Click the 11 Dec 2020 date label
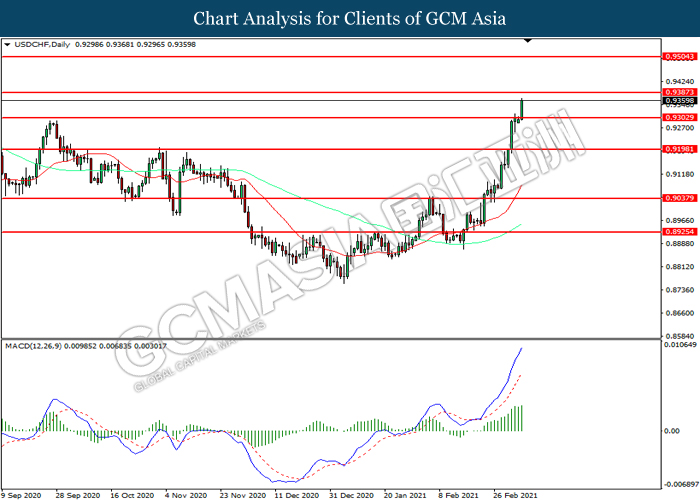Screen dimensions: 700x500 pyautogui.click(x=296, y=495)
